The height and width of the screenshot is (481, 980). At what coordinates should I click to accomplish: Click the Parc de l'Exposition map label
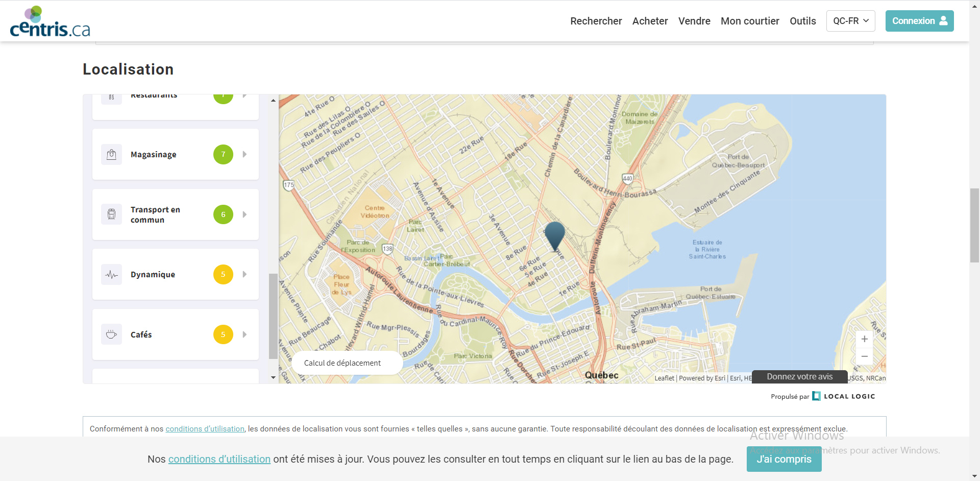pyautogui.click(x=358, y=246)
